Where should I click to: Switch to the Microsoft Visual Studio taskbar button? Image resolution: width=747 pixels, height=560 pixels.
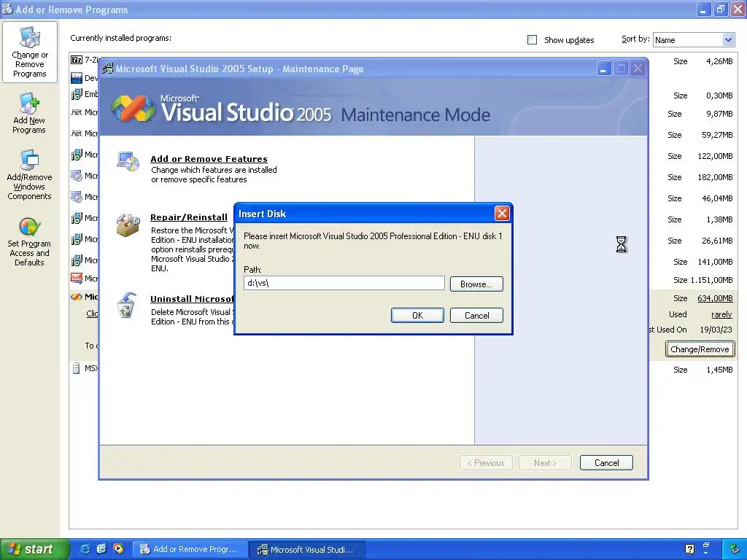pyautogui.click(x=309, y=550)
